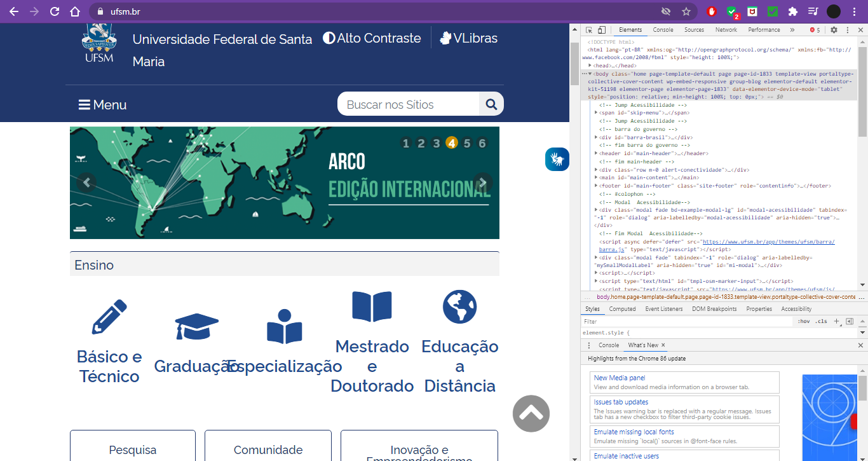Screen dimensions: 868x461
Task: Open the DevTools settings gear
Action: 834,30
